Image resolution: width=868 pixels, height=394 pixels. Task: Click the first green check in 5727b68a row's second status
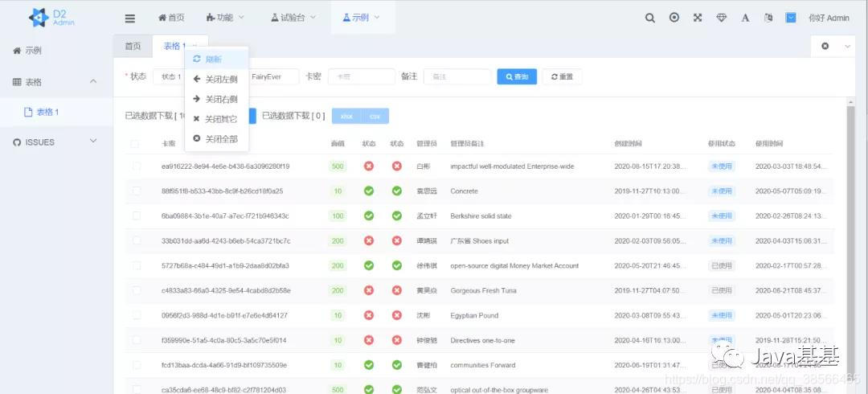point(396,265)
